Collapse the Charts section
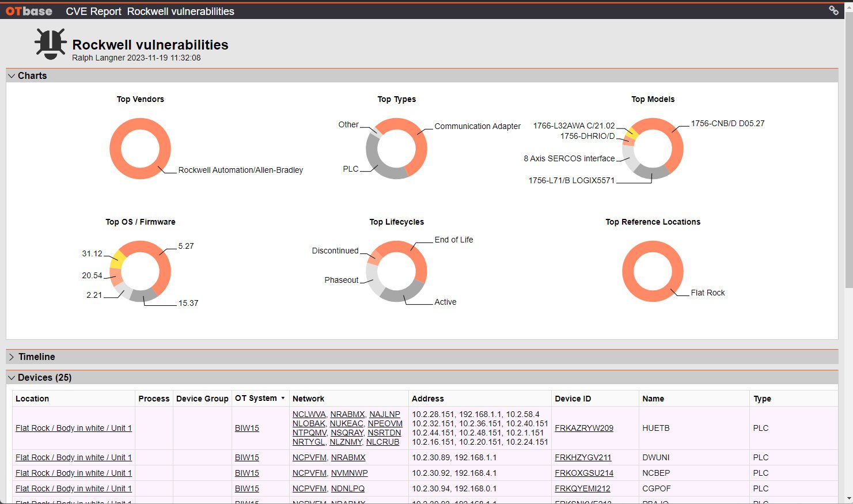The image size is (853, 504). click(x=12, y=76)
